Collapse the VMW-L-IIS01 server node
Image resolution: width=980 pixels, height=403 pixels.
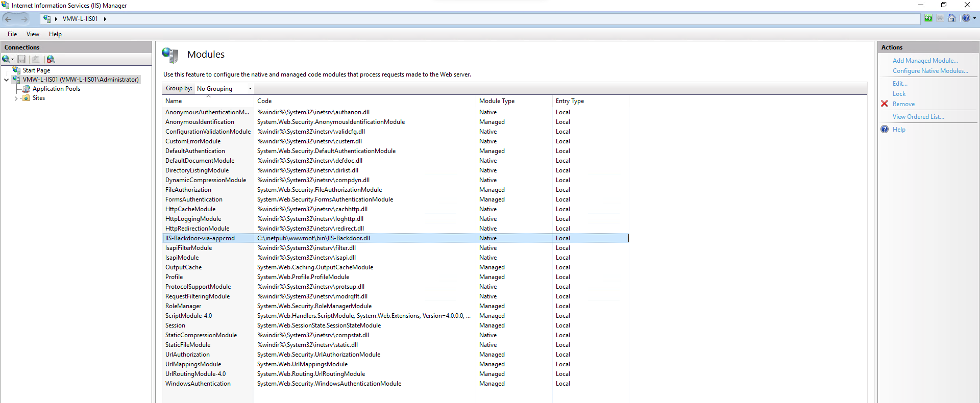[7, 80]
